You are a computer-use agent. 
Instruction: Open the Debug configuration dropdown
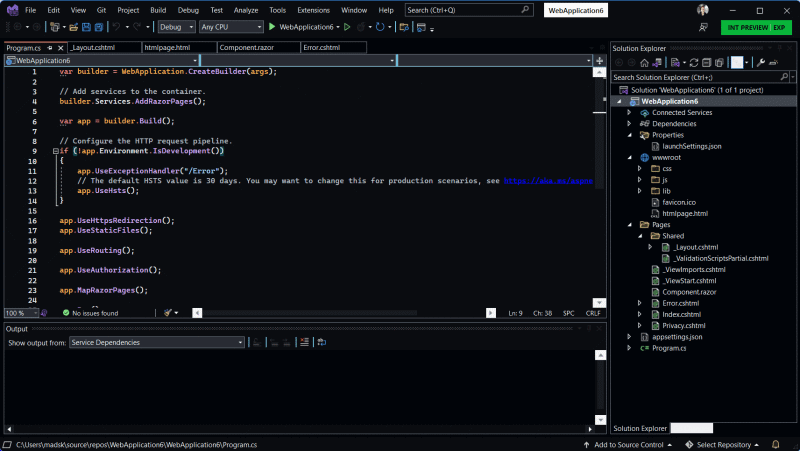pos(177,27)
